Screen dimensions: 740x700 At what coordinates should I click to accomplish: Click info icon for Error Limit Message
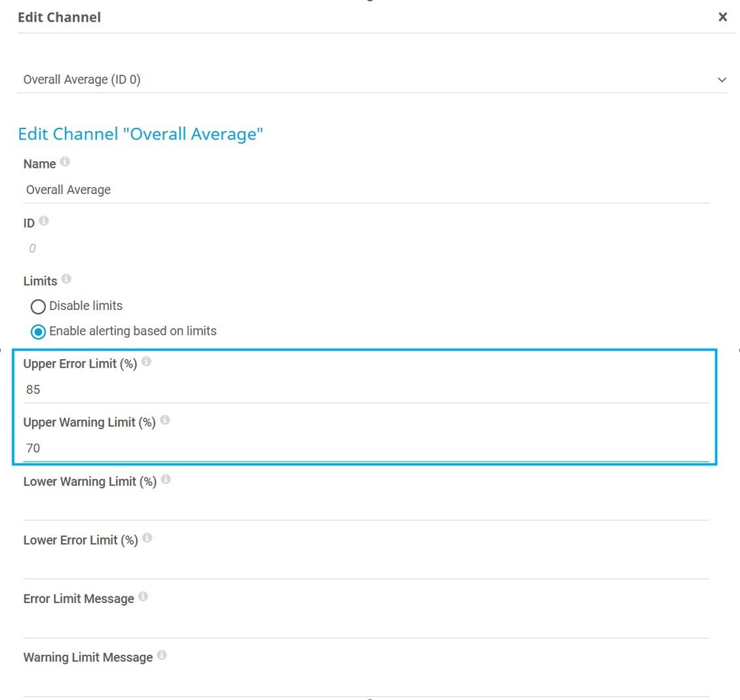143,596
